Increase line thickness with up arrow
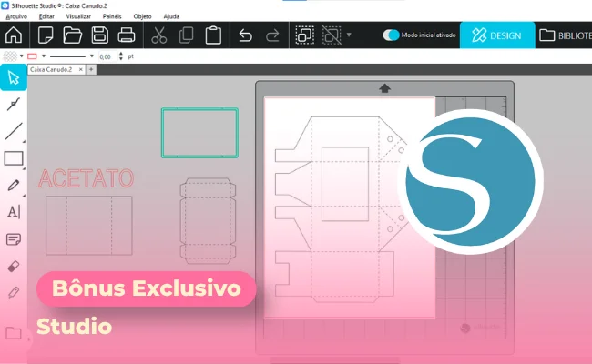592x364 pixels. click(121, 54)
